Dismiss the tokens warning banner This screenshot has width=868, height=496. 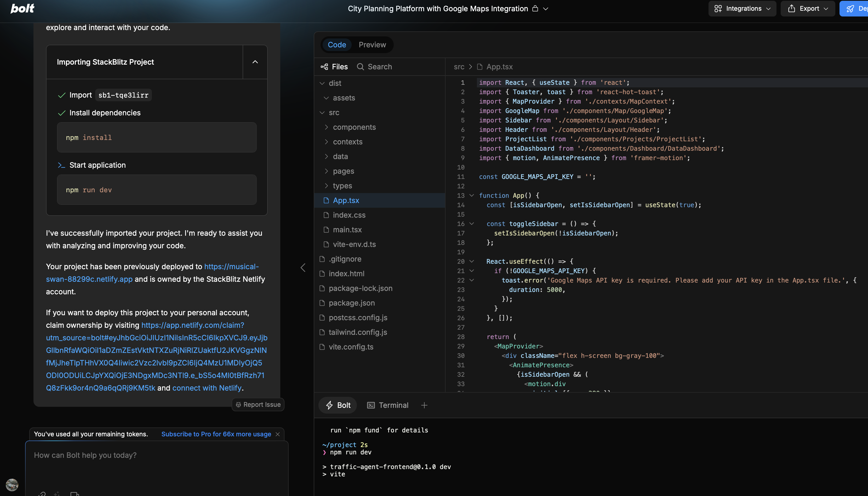pyautogui.click(x=278, y=434)
